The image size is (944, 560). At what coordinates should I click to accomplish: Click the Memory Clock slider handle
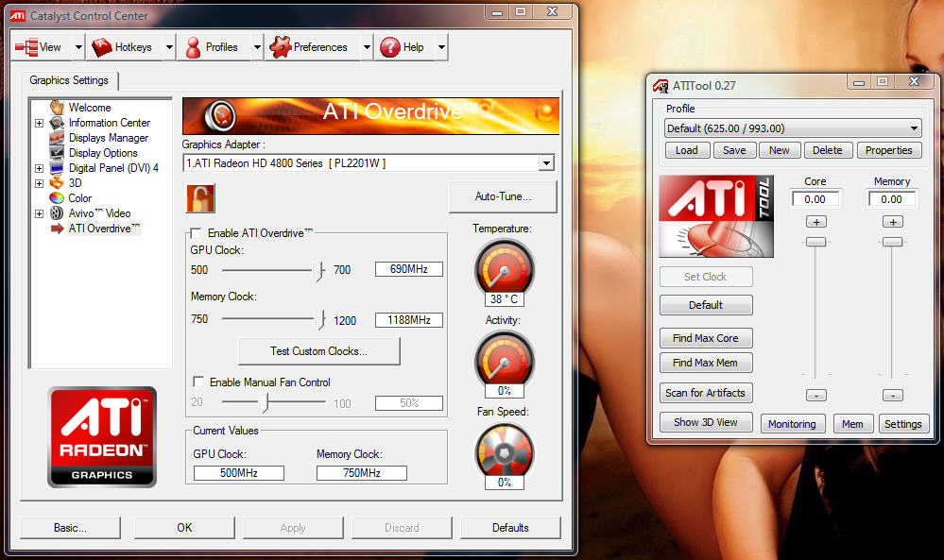pos(322,319)
